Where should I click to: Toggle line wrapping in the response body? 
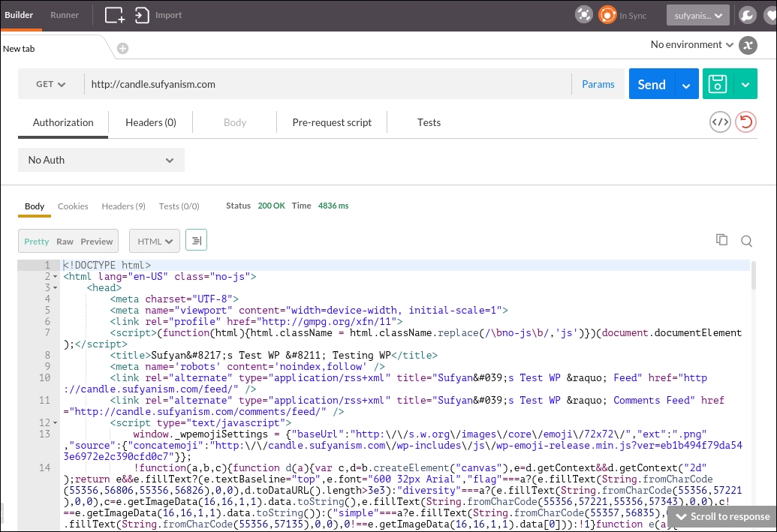[x=196, y=241]
